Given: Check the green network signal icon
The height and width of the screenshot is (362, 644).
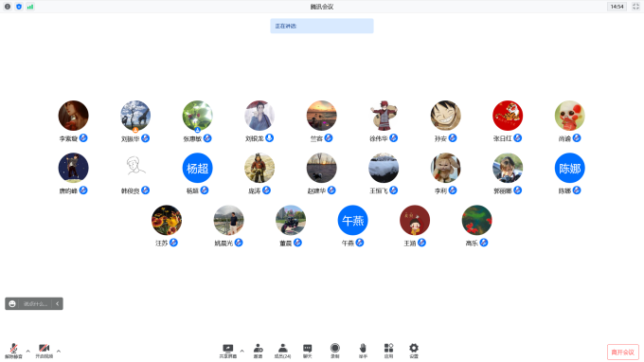Looking at the screenshot, I should (30, 7).
